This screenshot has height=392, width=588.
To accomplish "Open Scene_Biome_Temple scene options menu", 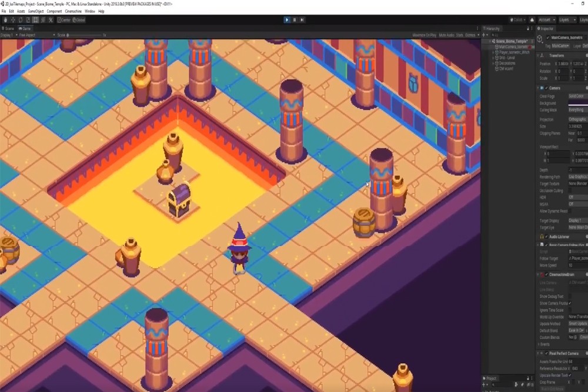I will click(x=532, y=41).
